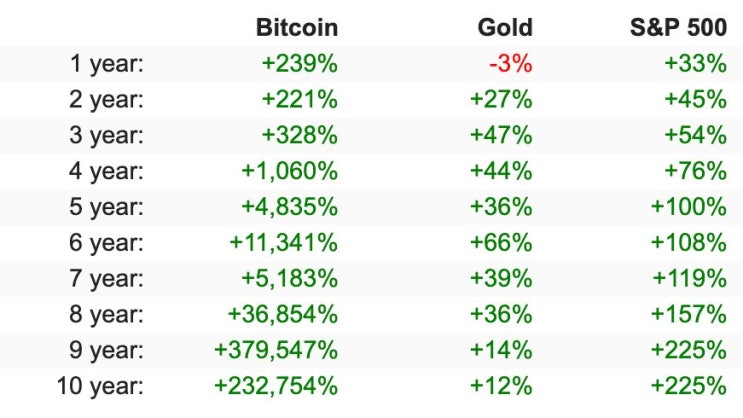
Task: Select the +33% S&P 500 value
Action: tap(696, 64)
